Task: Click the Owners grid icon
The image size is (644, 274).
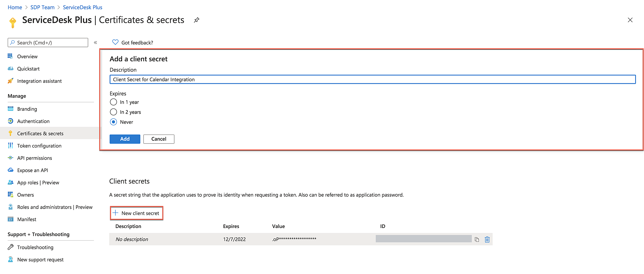Action: [x=10, y=194]
